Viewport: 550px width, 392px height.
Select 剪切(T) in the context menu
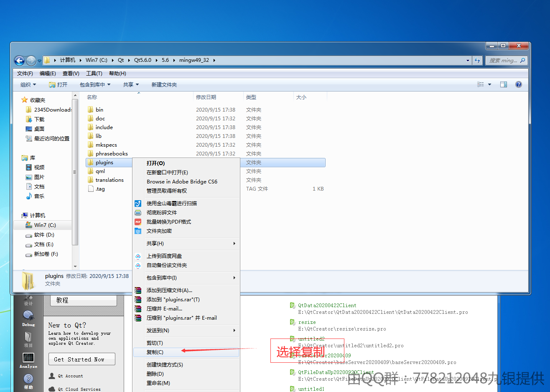tap(186, 343)
